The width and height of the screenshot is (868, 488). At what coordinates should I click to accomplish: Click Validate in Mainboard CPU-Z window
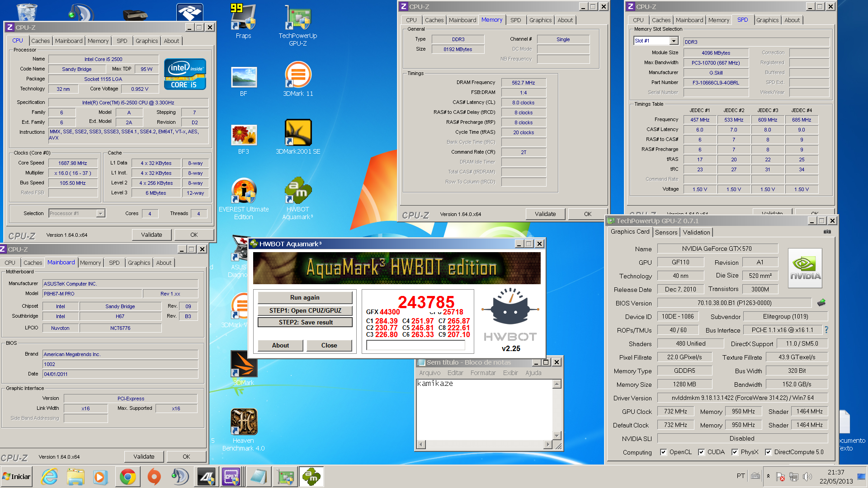144,456
